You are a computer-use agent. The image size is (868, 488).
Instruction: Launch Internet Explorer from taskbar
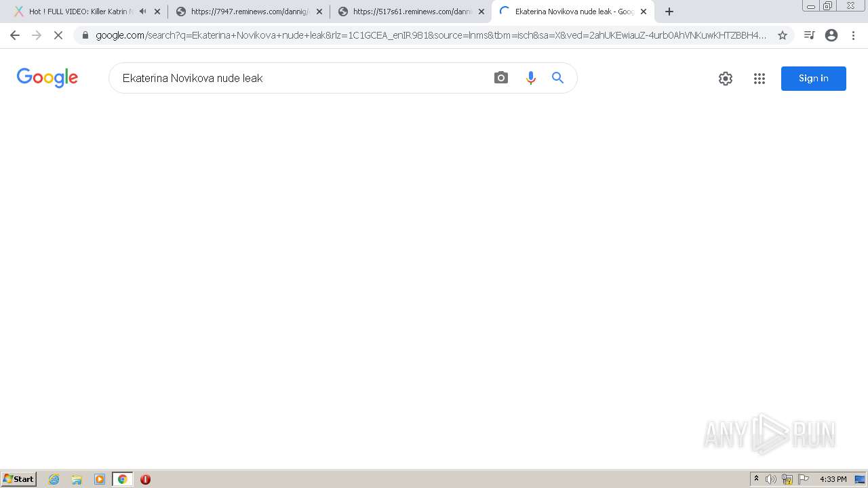pyautogui.click(x=54, y=479)
